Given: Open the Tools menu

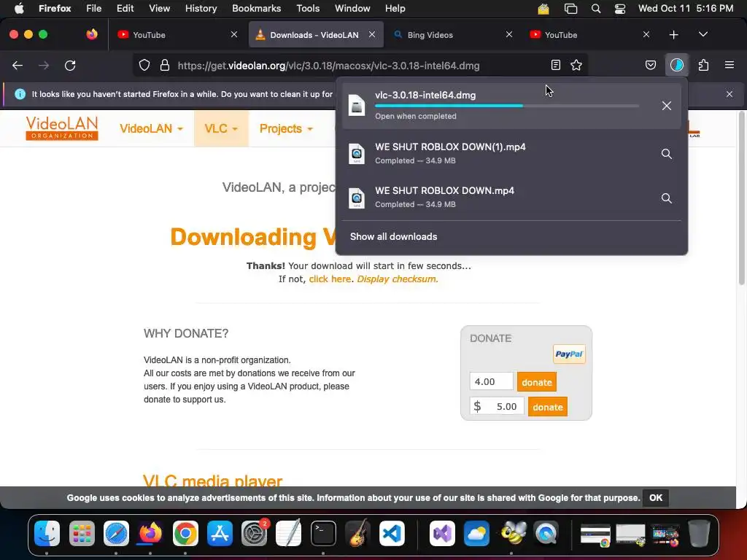Looking at the screenshot, I should [x=308, y=9].
